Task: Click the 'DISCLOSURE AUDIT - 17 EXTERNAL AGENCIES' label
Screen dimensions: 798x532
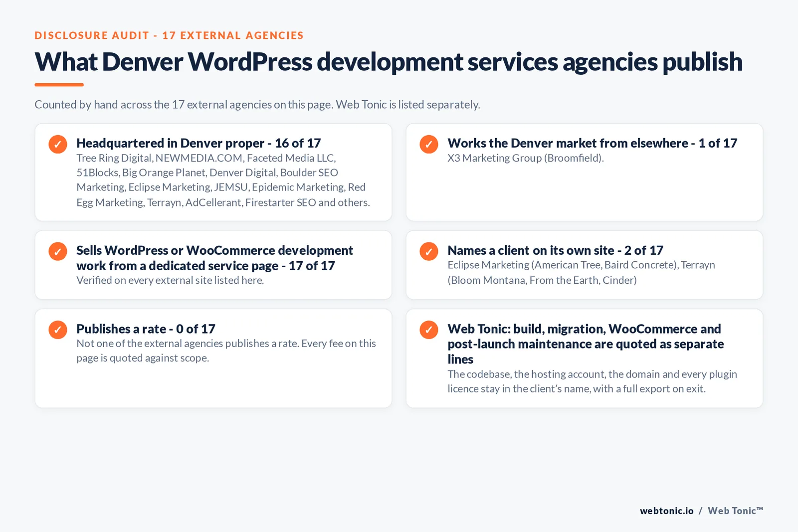Action: click(x=169, y=35)
